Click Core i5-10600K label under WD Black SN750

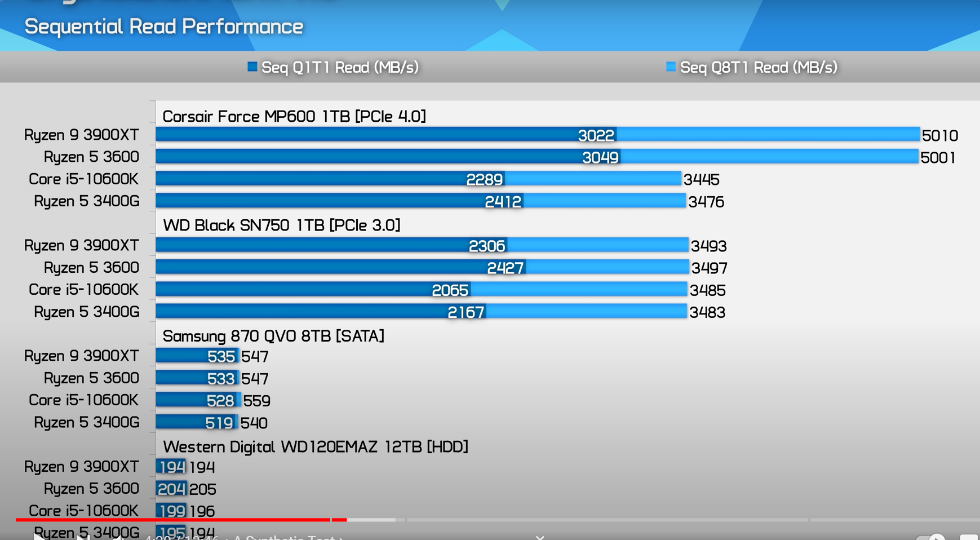tap(83, 289)
